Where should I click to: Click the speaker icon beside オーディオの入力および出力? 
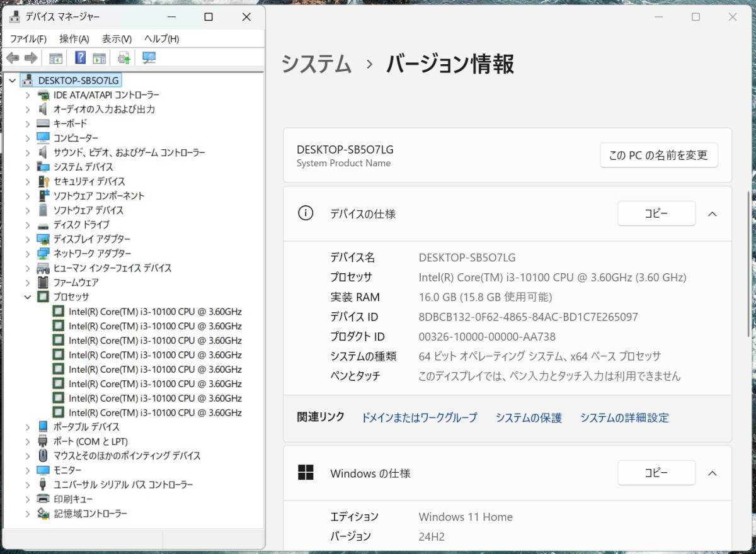coord(43,110)
